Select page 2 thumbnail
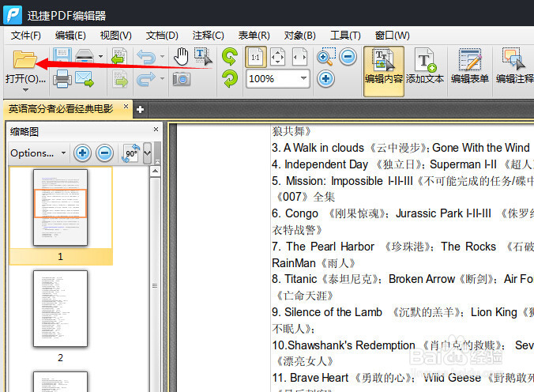 point(61,308)
